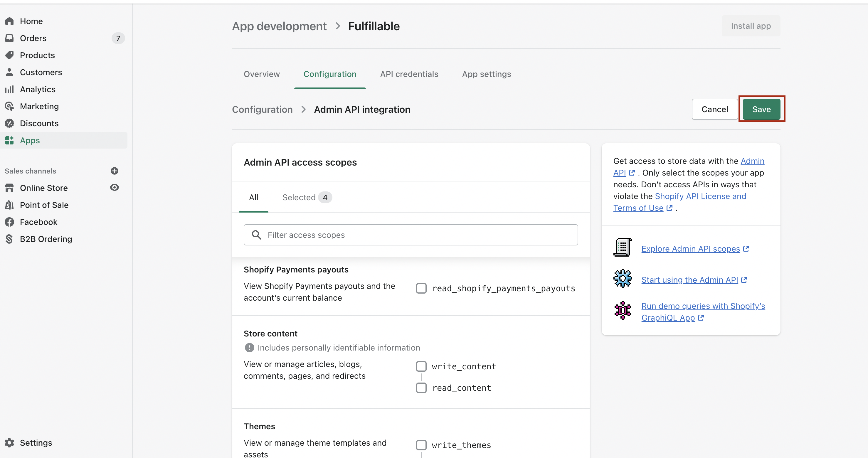Click the Online Store storefront icon
Screen dimensions: 868x458
point(9,188)
